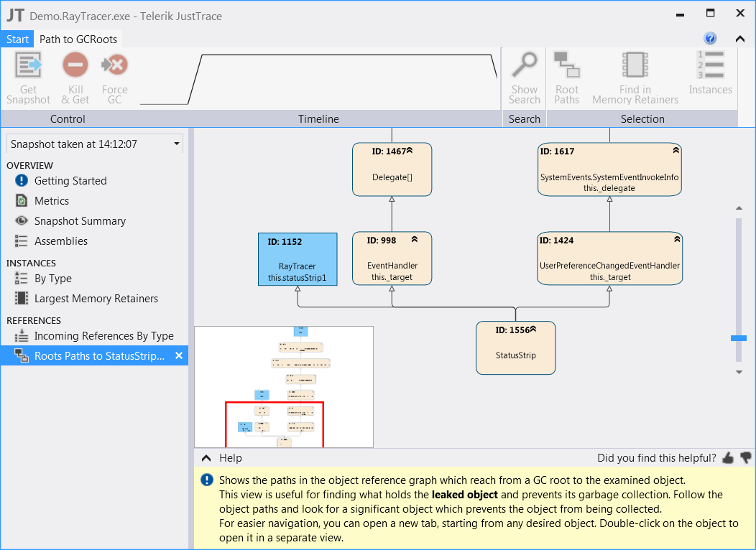The image size is (756, 550).
Task: Select the ID 998 EventHandler node
Action: click(392, 258)
